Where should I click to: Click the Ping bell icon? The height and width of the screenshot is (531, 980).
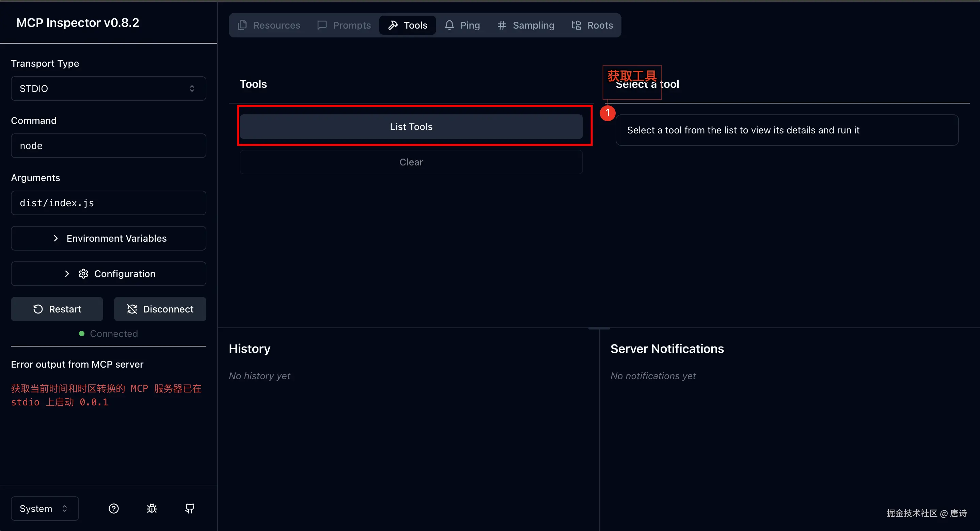449,25
